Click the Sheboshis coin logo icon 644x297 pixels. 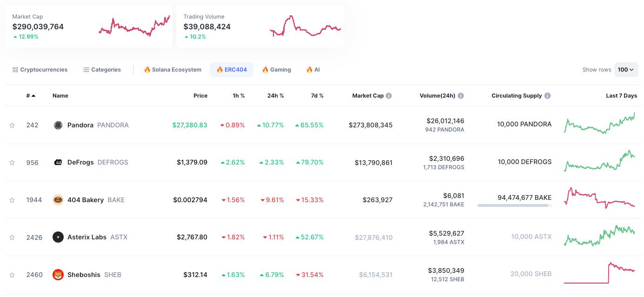tap(58, 275)
